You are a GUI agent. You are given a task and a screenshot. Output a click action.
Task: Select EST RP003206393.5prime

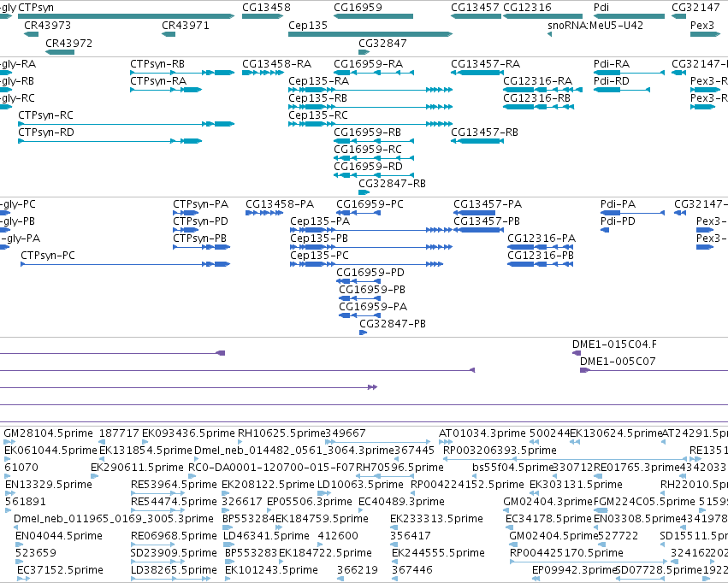tap(500, 450)
